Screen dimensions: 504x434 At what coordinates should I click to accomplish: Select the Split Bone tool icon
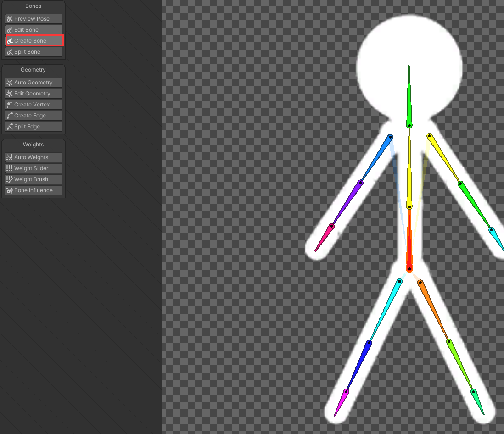coord(10,51)
